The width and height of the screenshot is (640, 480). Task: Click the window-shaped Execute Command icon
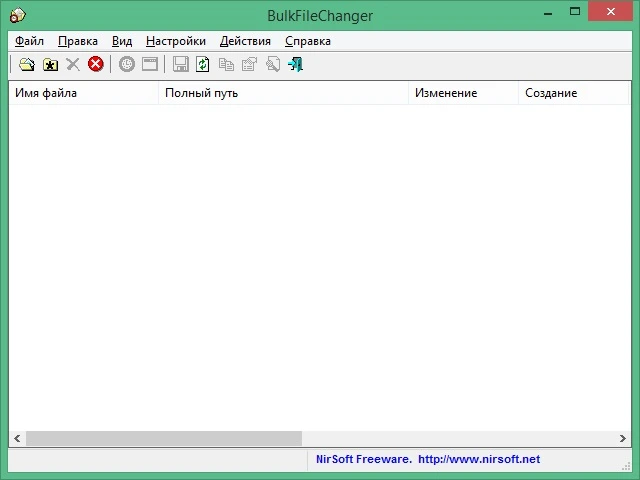pos(150,64)
